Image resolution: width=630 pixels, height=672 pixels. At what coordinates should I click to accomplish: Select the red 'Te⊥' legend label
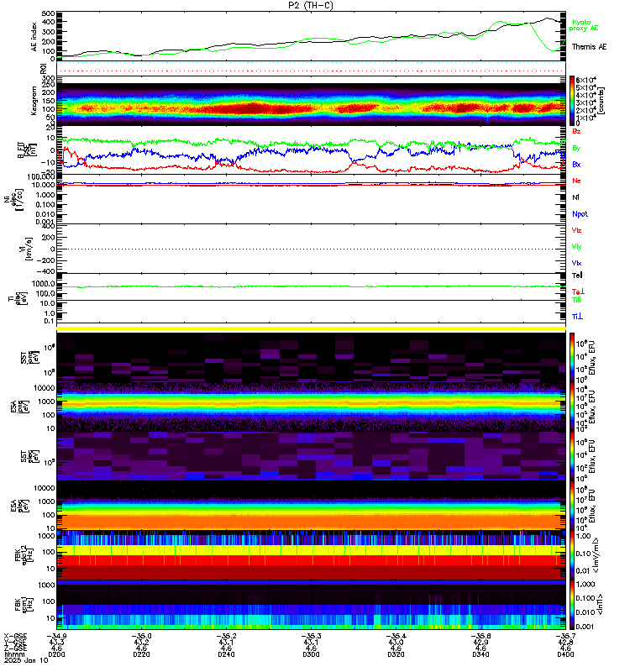(578, 291)
